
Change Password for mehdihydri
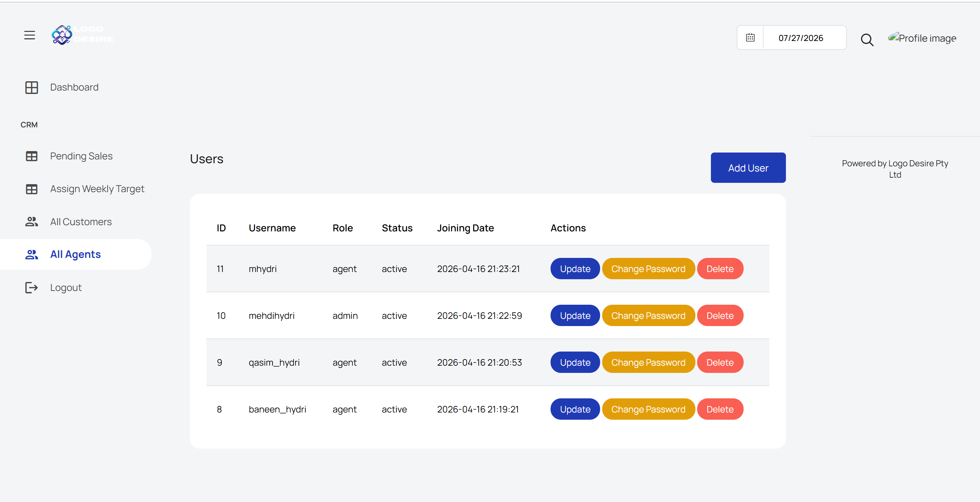point(648,316)
